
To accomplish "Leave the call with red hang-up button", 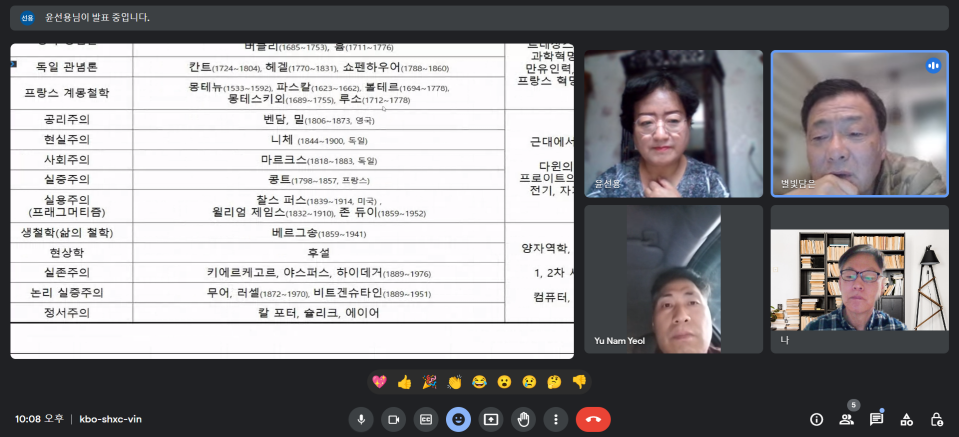I will point(593,419).
